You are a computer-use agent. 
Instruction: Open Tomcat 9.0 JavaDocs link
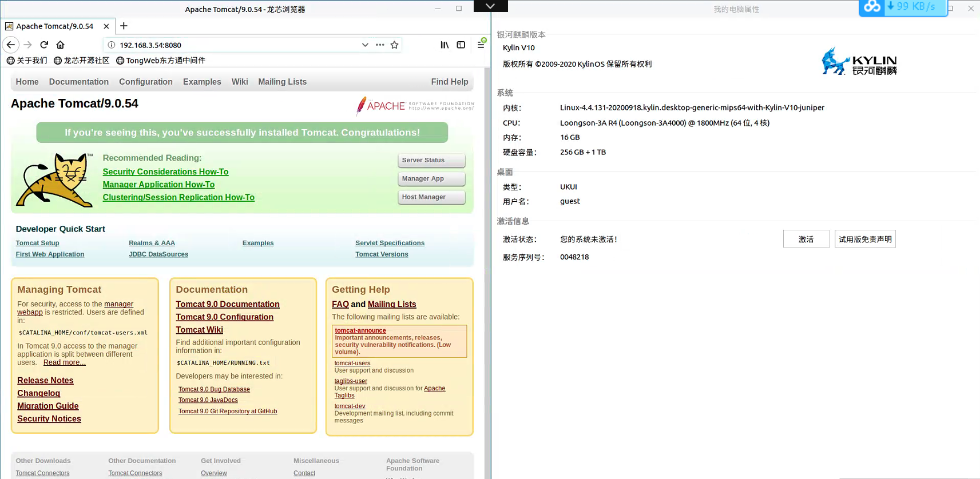click(208, 400)
